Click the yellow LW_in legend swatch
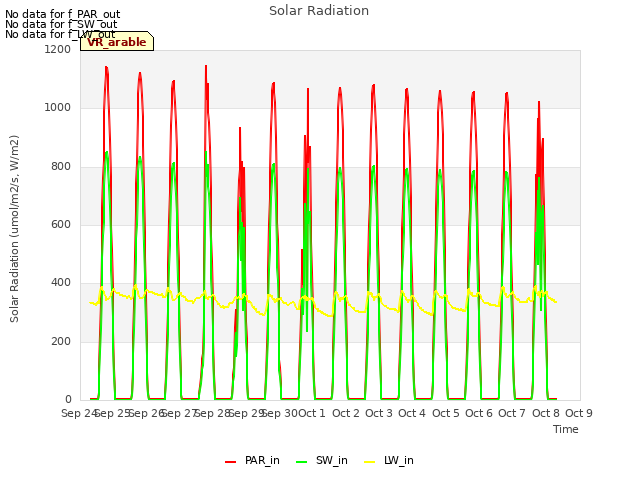The width and height of the screenshot is (640, 480). 369,462
